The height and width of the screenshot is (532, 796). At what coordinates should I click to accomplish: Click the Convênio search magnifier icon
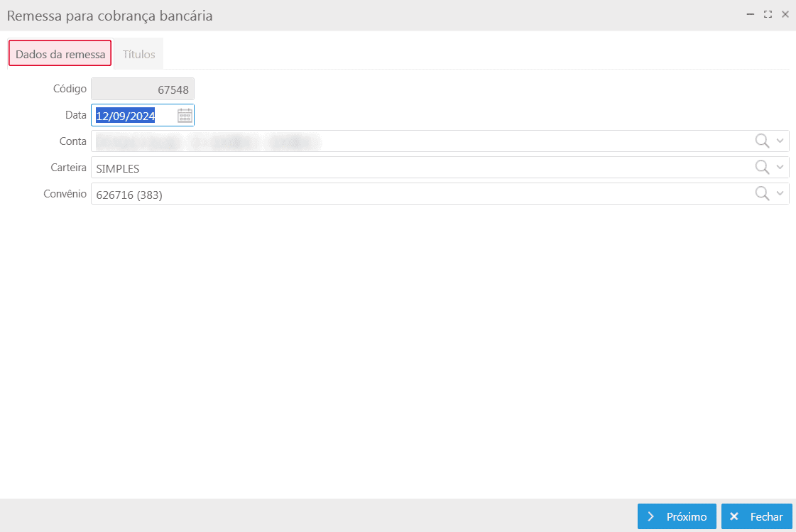pos(762,194)
